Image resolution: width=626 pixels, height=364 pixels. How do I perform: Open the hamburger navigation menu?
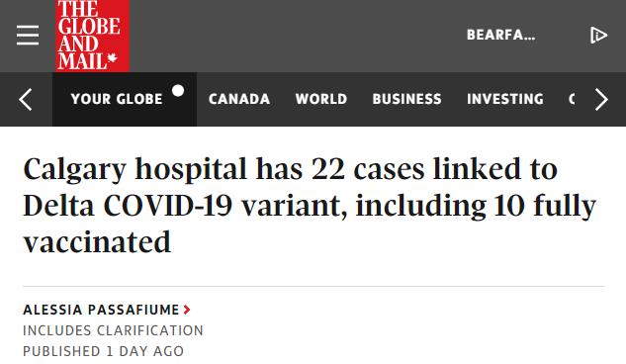pyautogui.click(x=28, y=36)
